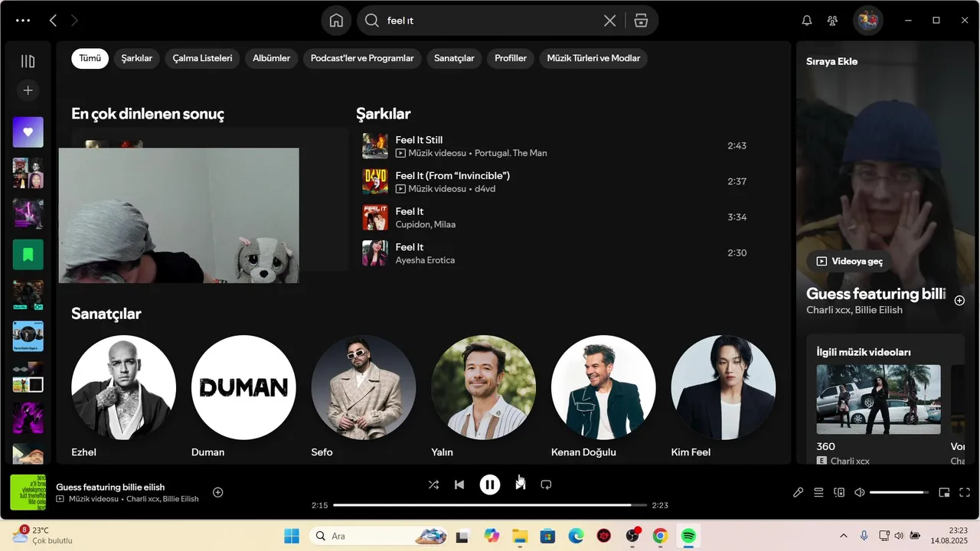
Task: Pause the current song
Action: tap(490, 484)
